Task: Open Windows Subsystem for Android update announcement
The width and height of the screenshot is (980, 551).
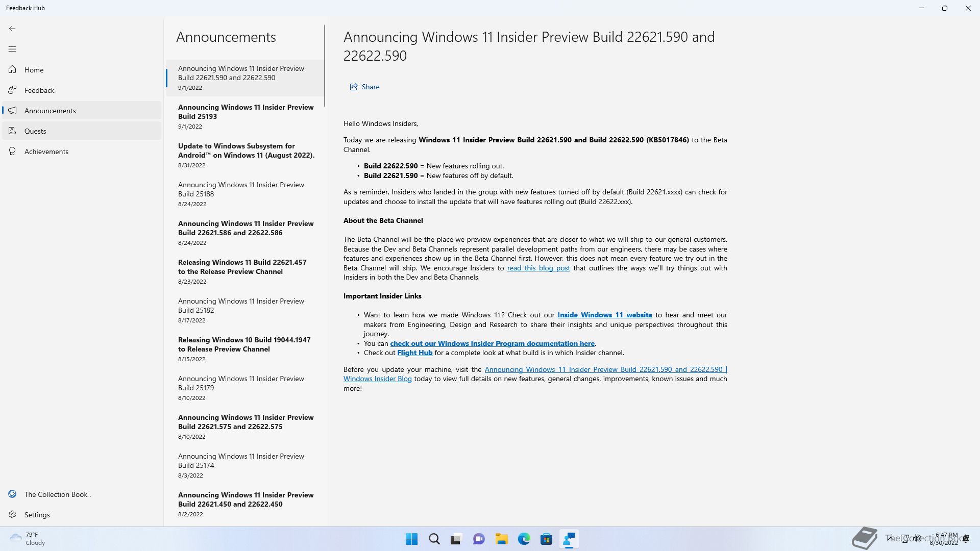Action: 245,155
